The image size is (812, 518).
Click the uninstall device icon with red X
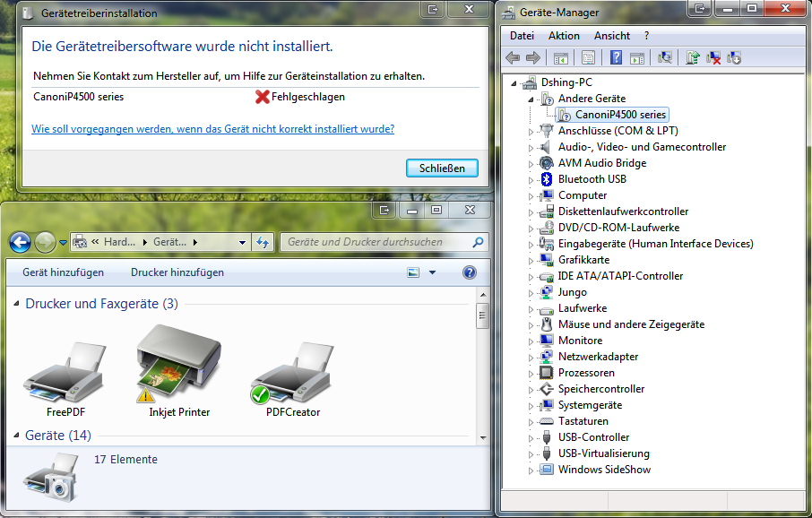(x=713, y=57)
